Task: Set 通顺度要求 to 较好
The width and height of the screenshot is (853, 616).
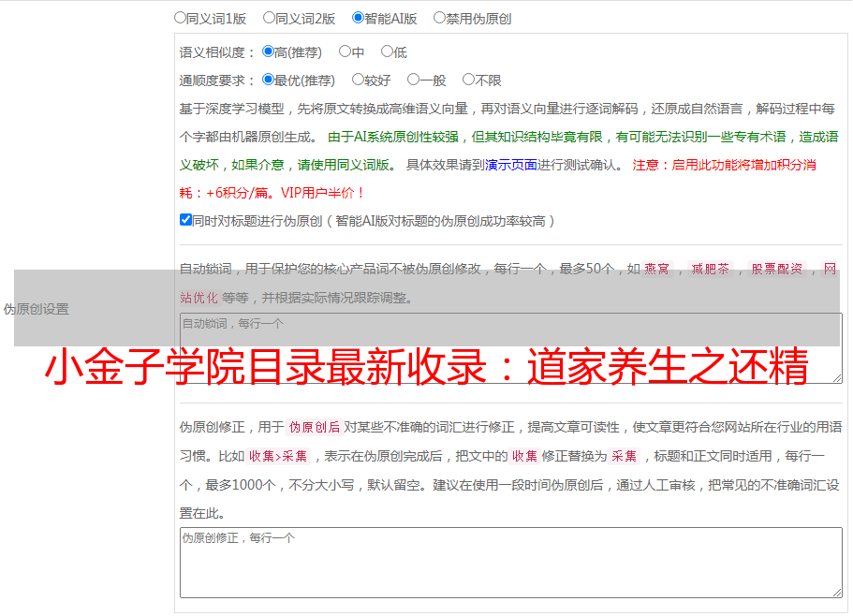Action: [x=358, y=80]
